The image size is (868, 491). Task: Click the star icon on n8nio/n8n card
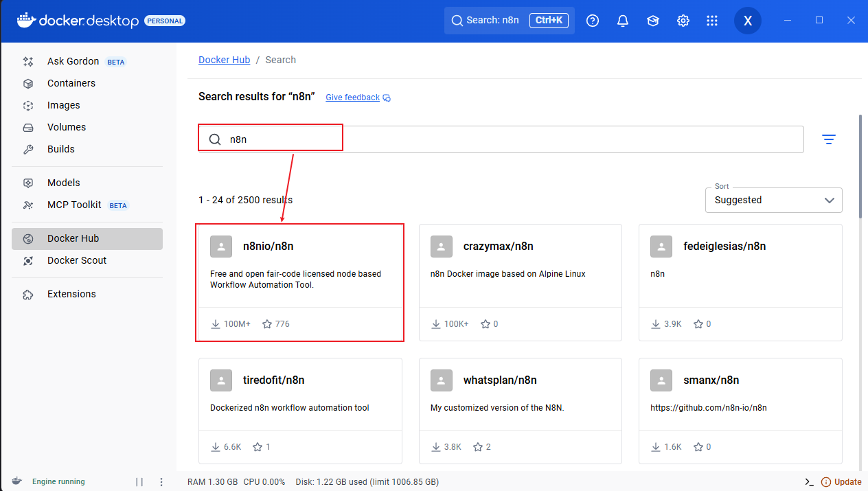[x=267, y=323]
